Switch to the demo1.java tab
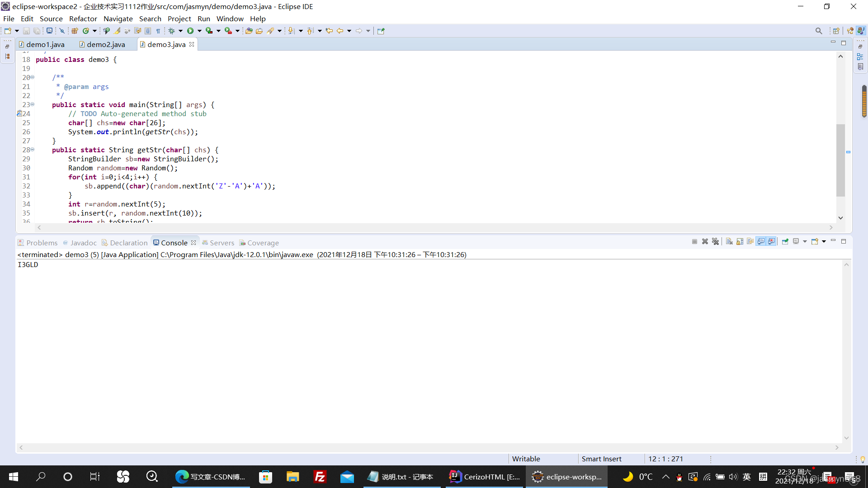The image size is (868, 488). (x=45, y=44)
